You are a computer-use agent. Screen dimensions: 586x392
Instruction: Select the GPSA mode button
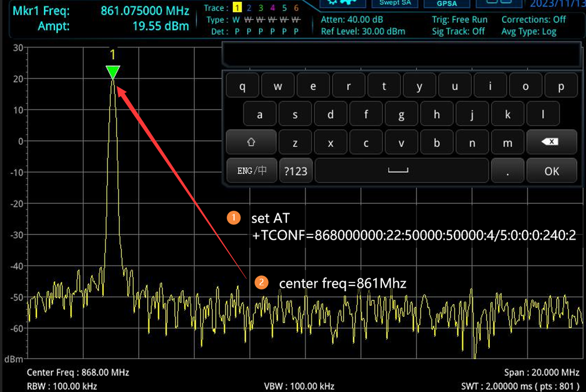[447, 3]
